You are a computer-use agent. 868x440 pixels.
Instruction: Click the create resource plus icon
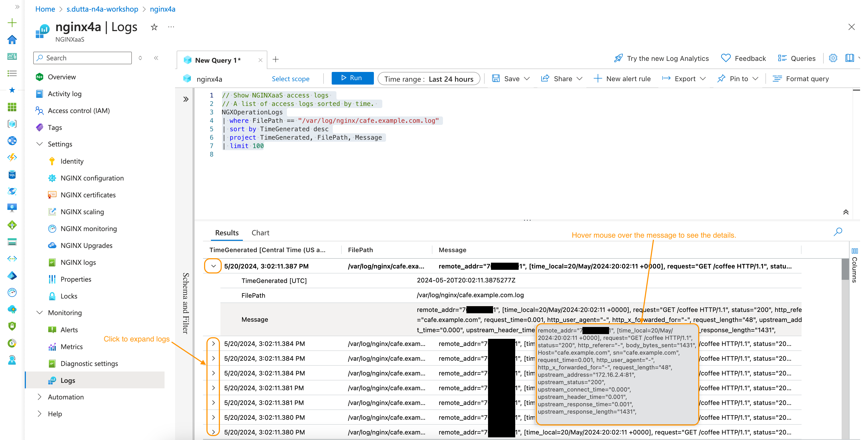point(12,23)
